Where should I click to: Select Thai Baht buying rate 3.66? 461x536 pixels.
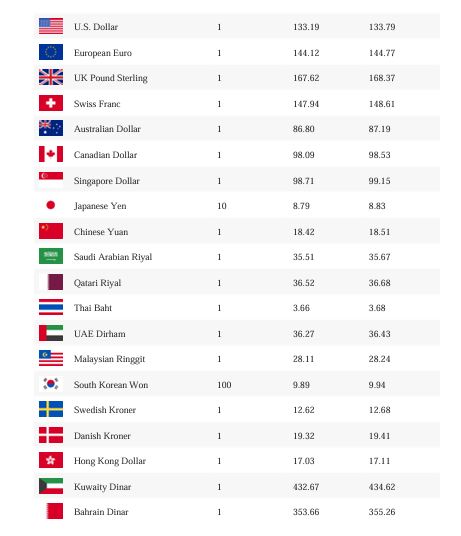tap(301, 308)
